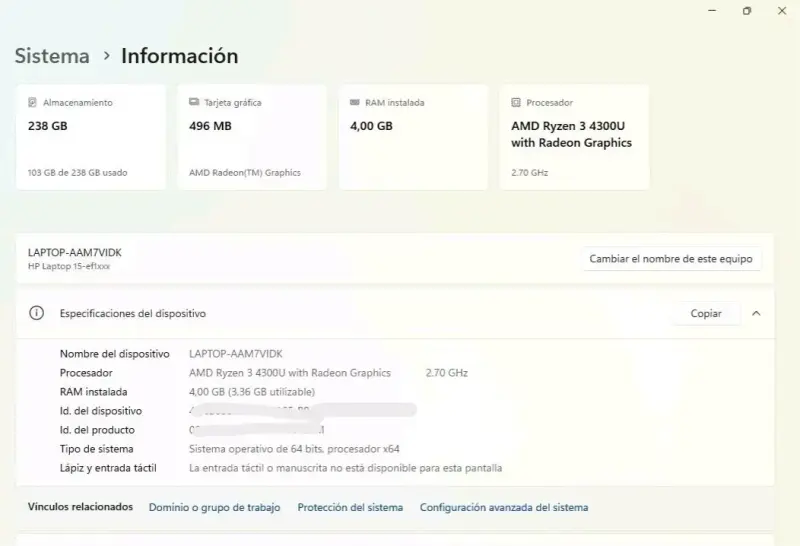The height and width of the screenshot is (546, 800).
Task: Click the Información page title
Action: (180, 56)
